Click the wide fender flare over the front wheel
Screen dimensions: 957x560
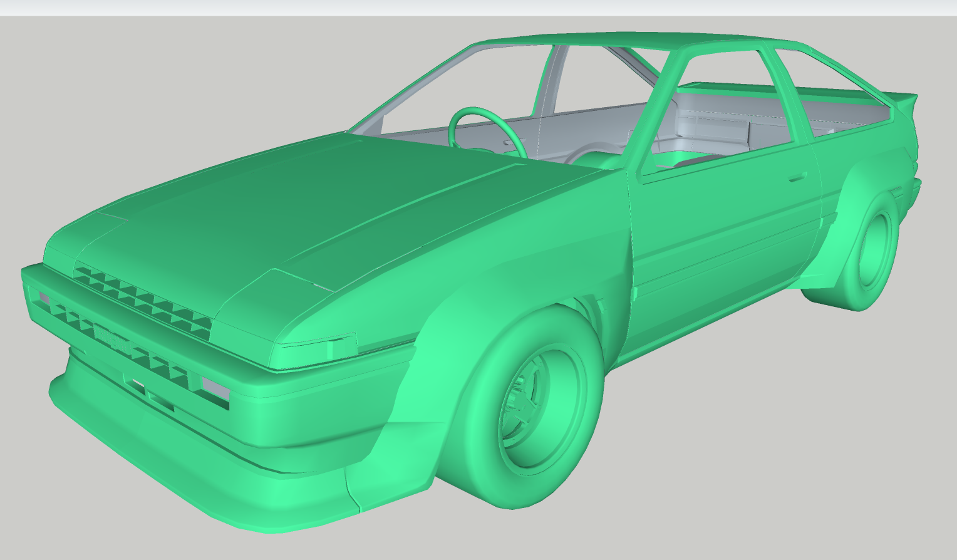tap(451, 351)
